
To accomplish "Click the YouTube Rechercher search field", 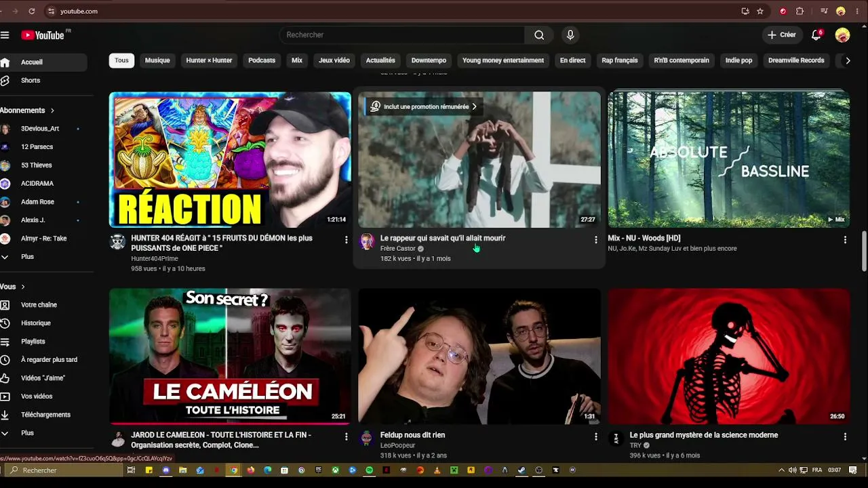I will (x=401, y=35).
